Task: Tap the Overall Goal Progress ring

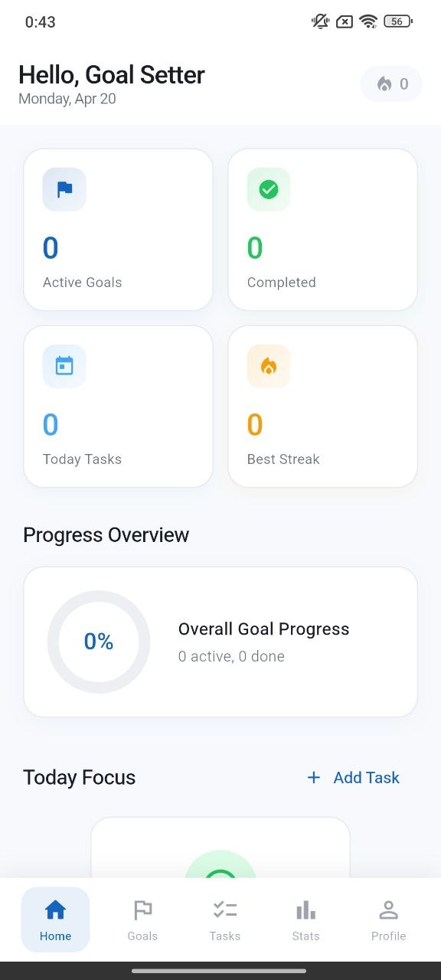Action: pos(99,642)
